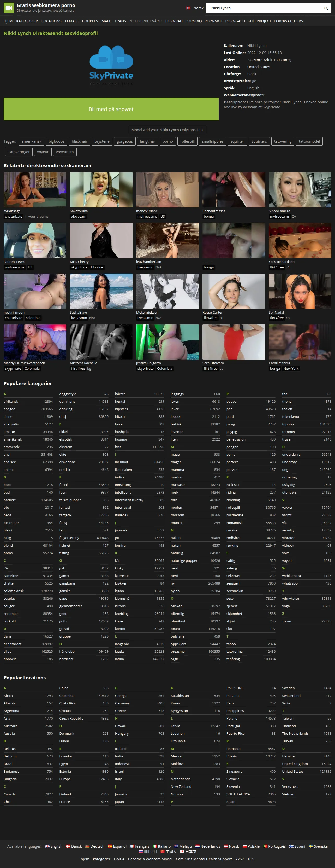
Task: Click the Suomi flag icon
Action: point(291,846)
